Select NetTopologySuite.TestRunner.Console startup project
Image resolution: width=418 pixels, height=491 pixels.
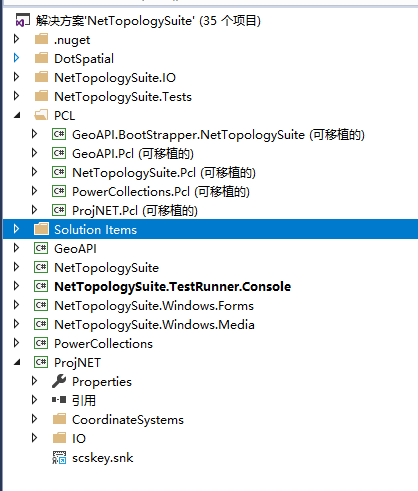(x=173, y=287)
